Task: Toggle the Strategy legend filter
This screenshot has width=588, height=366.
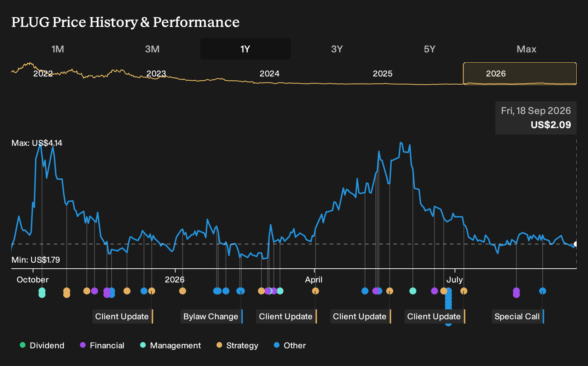Action: [237, 345]
